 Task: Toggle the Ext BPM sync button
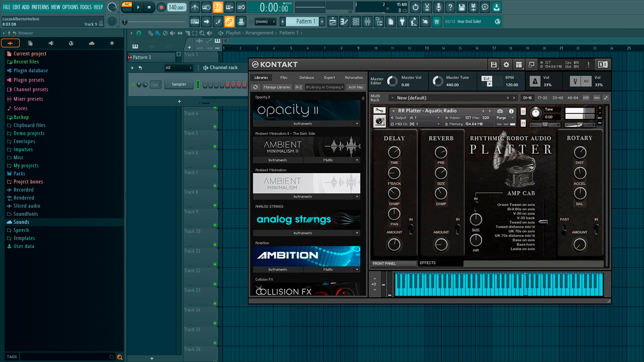click(x=487, y=79)
